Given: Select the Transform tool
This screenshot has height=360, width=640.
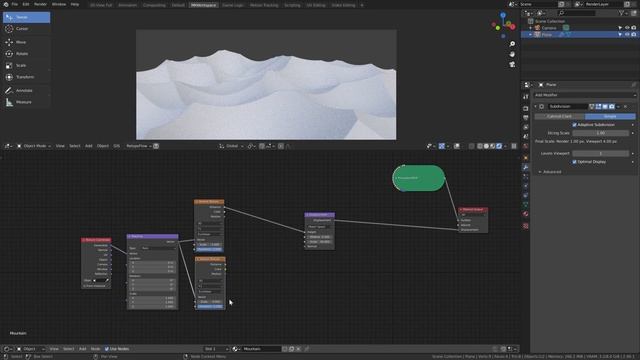Looking at the screenshot, I should 27,77.
